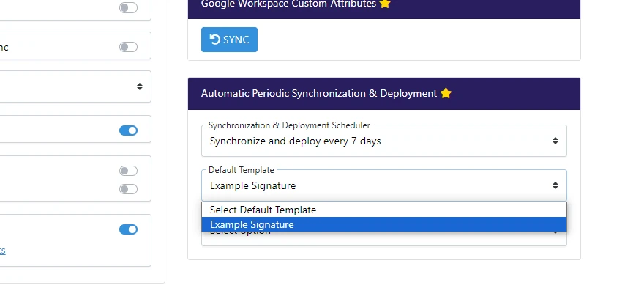Click the up-down arrows on the Scheduler dropdown
Screen dimensions: 644x288
[x=555, y=141]
